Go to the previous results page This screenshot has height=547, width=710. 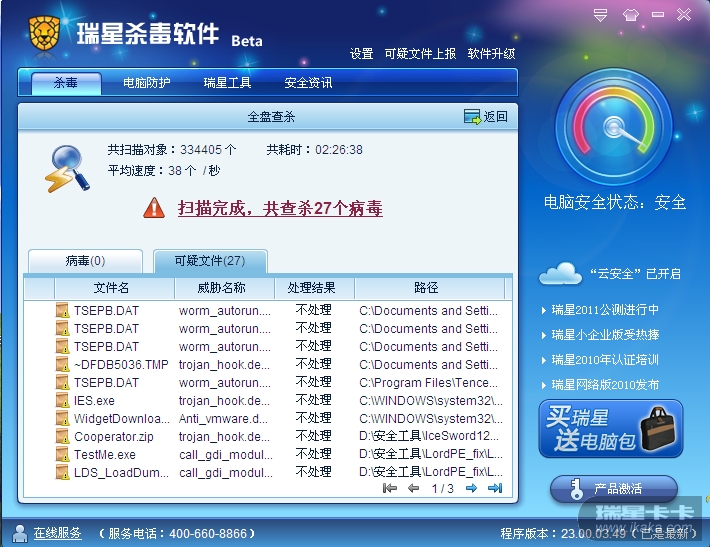point(413,488)
